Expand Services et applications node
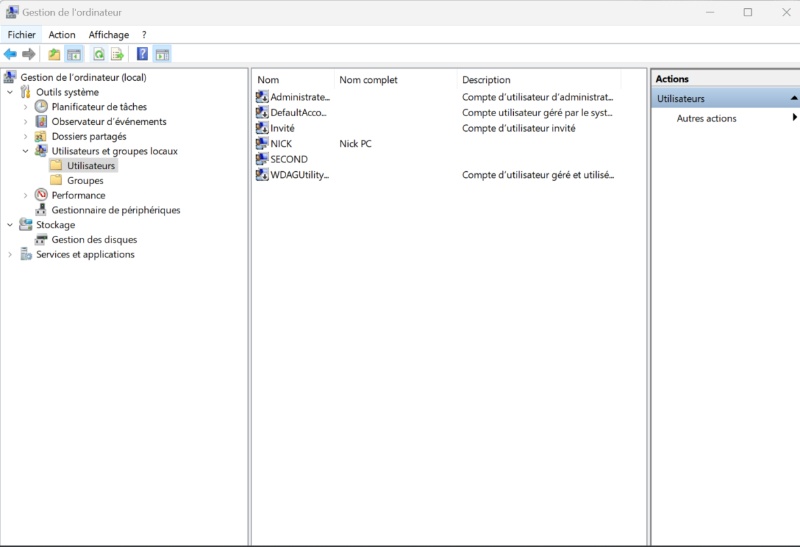Viewport: 800px width, 547px height. pos(11,255)
